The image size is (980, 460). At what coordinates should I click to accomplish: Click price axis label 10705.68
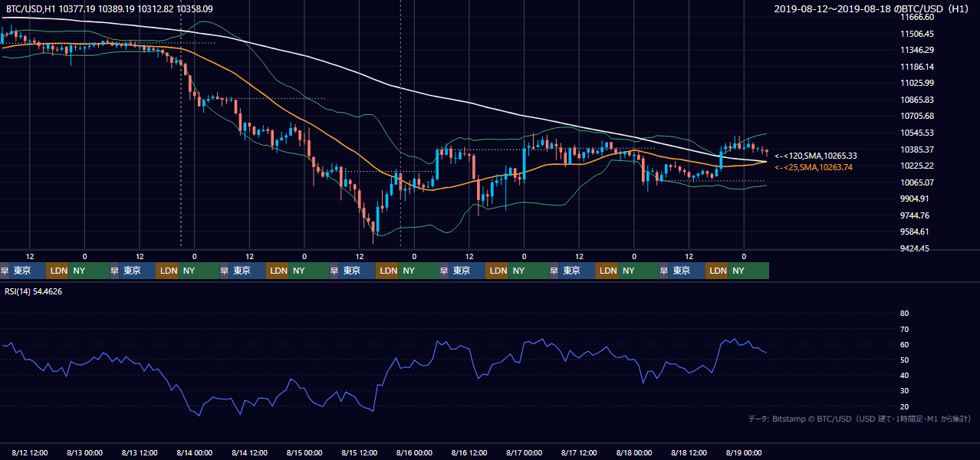pyautogui.click(x=917, y=116)
